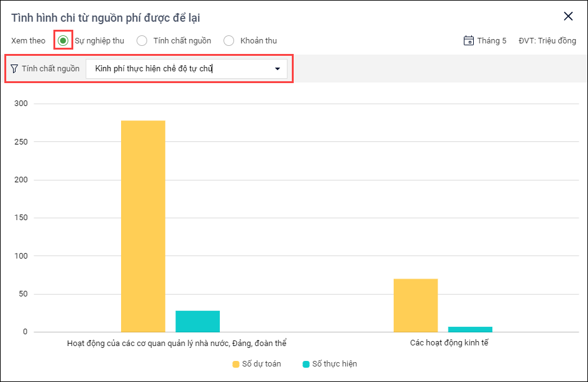This screenshot has height=382, width=588.
Task: Click the funnel filter icon
Action: click(14, 69)
